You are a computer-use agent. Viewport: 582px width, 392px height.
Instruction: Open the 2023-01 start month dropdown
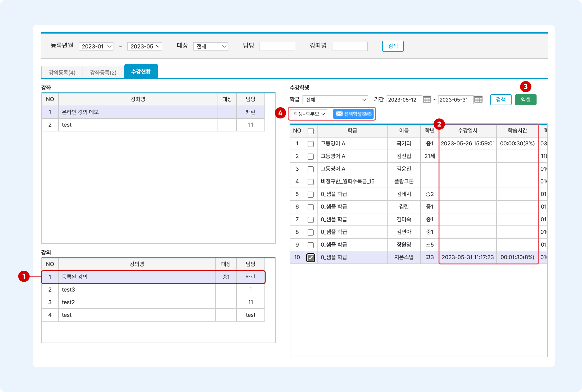point(96,46)
